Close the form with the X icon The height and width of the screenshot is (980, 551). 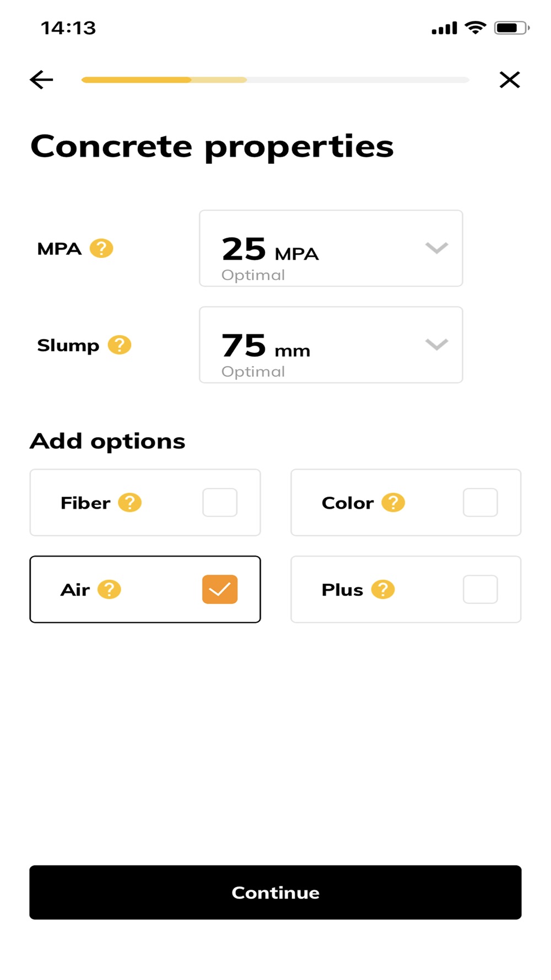510,80
